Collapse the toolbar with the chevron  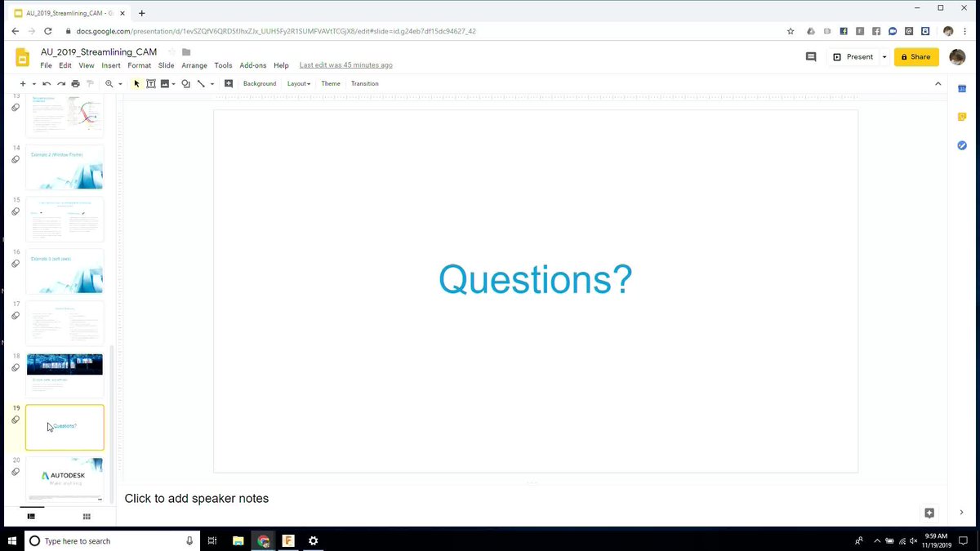(938, 82)
